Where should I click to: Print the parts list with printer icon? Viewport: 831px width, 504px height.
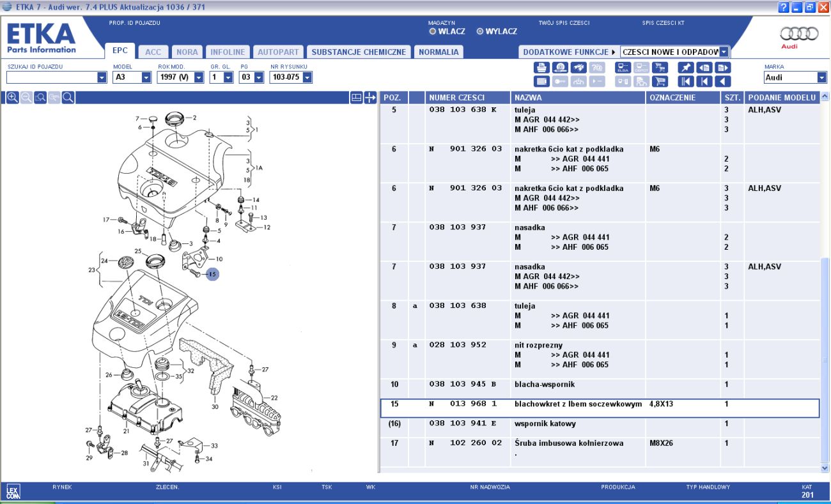541,68
